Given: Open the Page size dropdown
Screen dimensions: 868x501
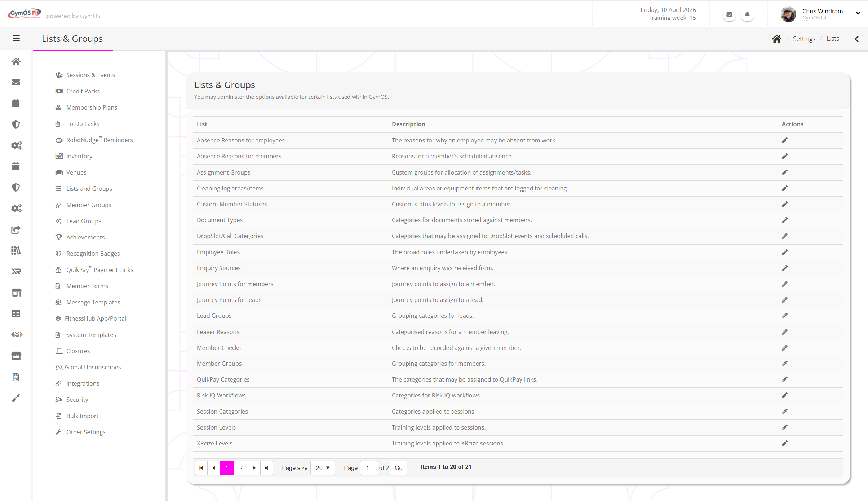Looking at the screenshot, I should (x=322, y=468).
